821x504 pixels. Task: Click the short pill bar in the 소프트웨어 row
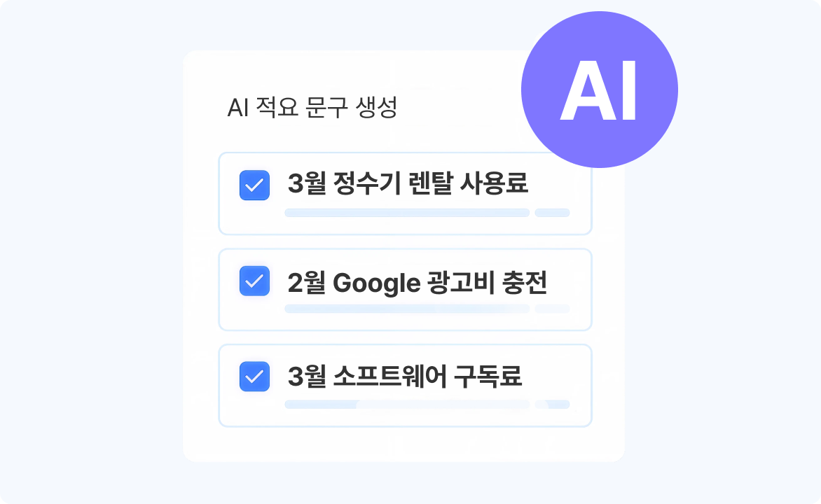tap(552, 405)
